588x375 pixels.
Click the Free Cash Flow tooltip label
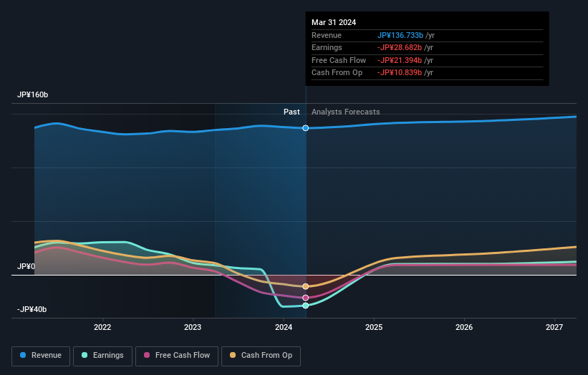[x=339, y=60]
